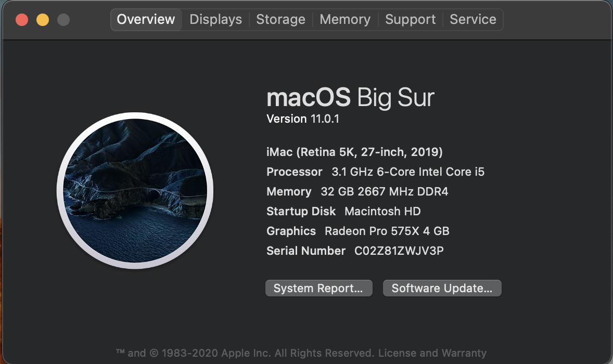Click Version 11.0.1 to reveal build number

[303, 119]
